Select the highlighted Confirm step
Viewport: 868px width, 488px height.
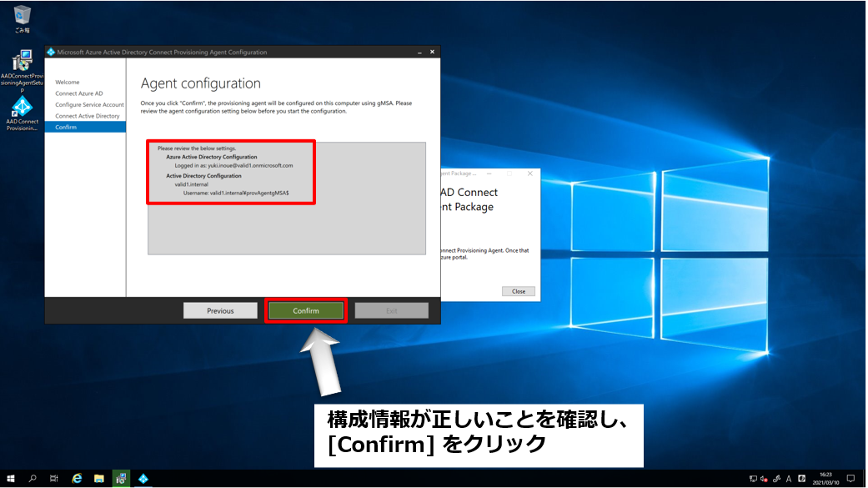(x=85, y=128)
